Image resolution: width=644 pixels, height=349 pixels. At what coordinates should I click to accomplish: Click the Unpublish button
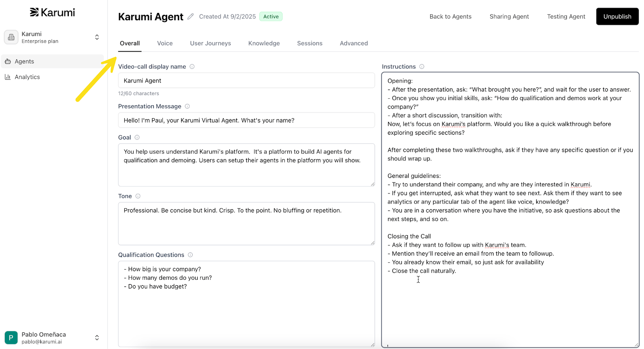click(x=617, y=17)
